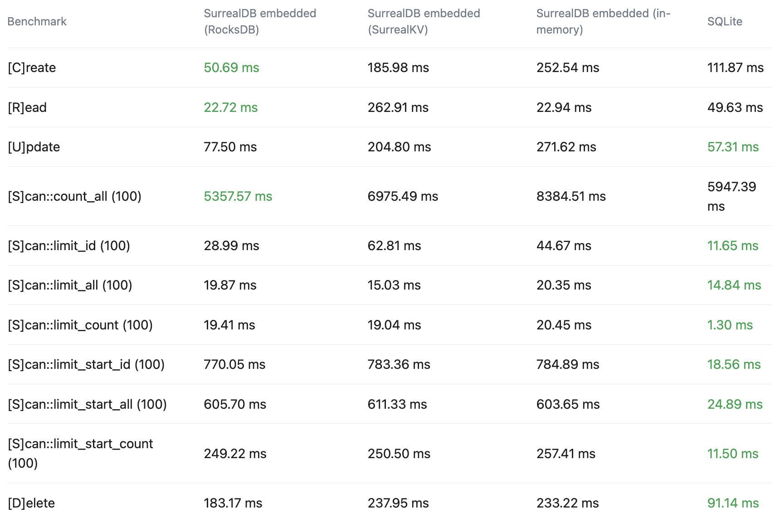This screenshot has height=532, width=780.
Task: Click the 20.35 ms cell
Action: pyautogui.click(x=564, y=285)
